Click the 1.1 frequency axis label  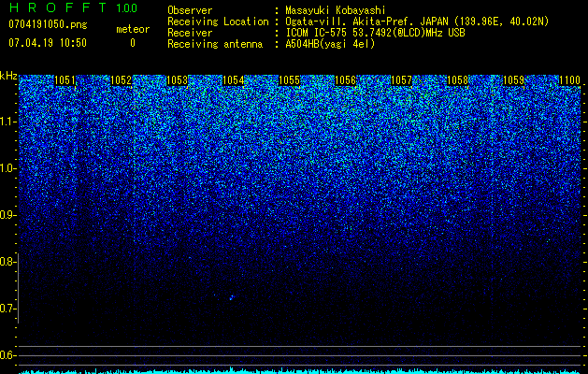[x=7, y=122]
